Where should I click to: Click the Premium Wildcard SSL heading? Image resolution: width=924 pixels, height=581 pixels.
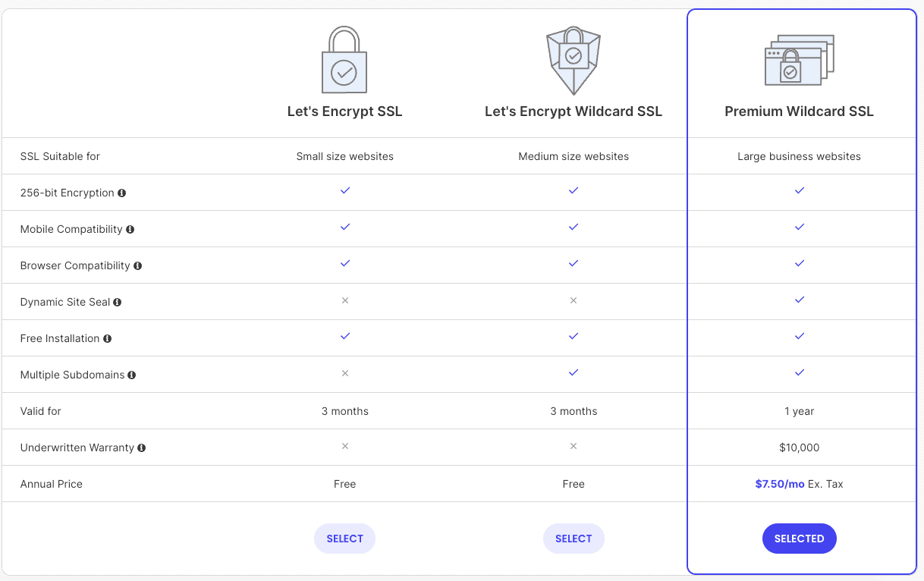(x=799, y=111)
